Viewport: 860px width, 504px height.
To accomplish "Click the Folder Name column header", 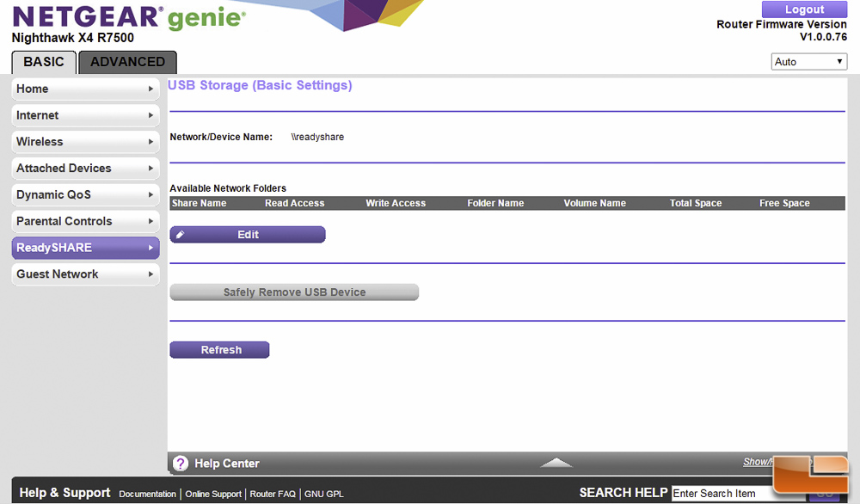I will click(495, 204).
